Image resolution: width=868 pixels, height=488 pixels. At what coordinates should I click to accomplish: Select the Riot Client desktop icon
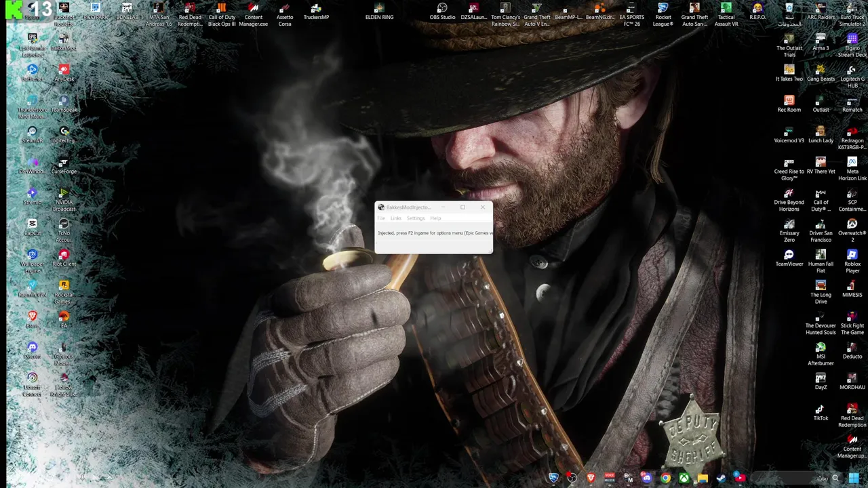coord(64,258)
